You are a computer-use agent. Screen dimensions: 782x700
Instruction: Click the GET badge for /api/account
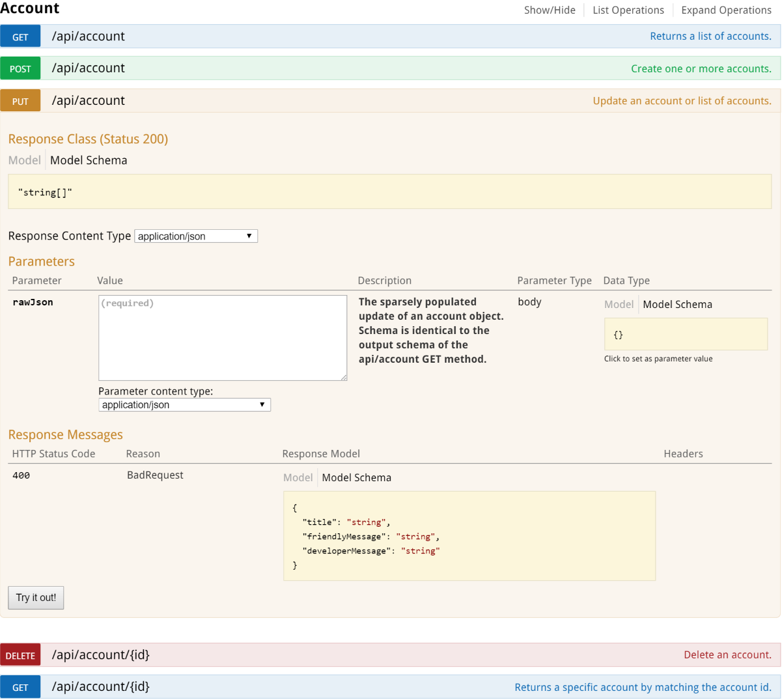click(x=20, y=36)
